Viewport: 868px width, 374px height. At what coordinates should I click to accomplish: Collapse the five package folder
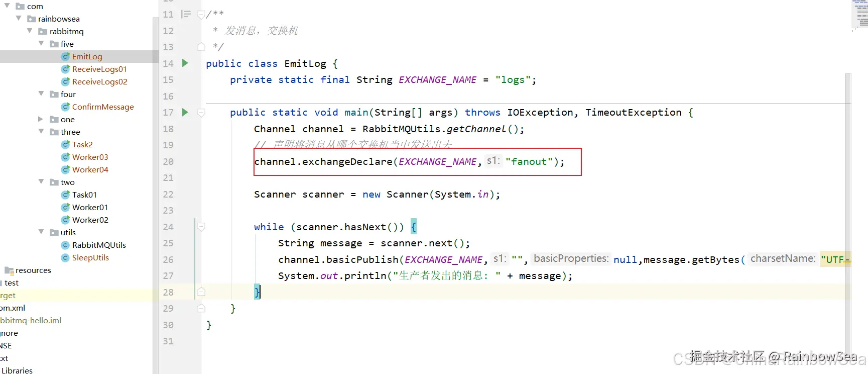click(x=41, y=44)
